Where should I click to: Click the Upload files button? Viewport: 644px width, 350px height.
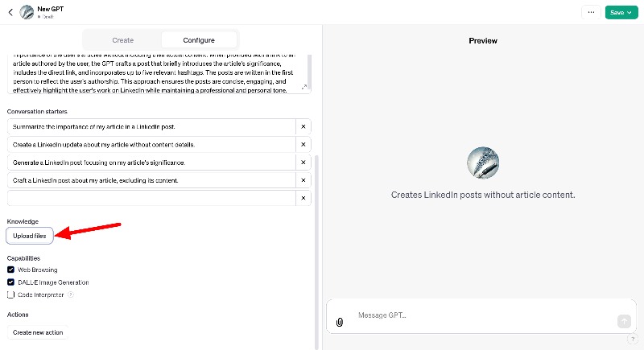click(x=30, y=236)
